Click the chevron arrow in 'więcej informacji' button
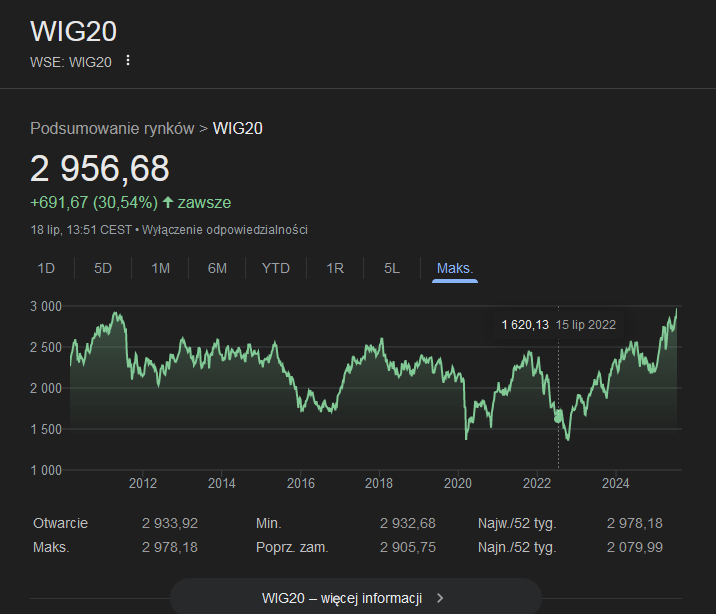This screenshot has height=614, width=716. [x=440, y=598]
